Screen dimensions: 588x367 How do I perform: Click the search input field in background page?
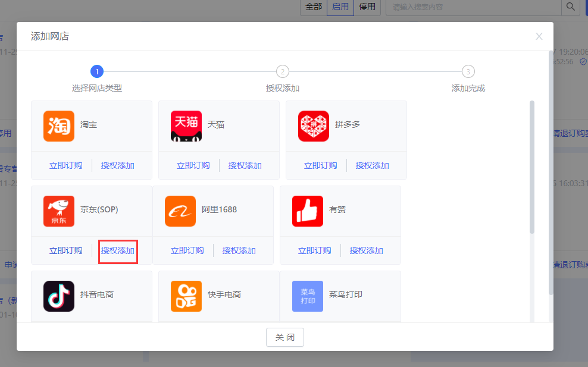point(474,7)
